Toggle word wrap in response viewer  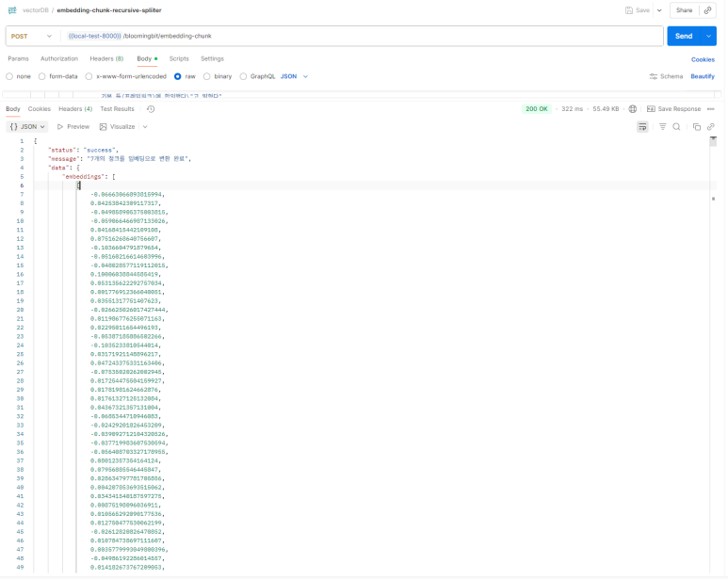coord(642,127)
